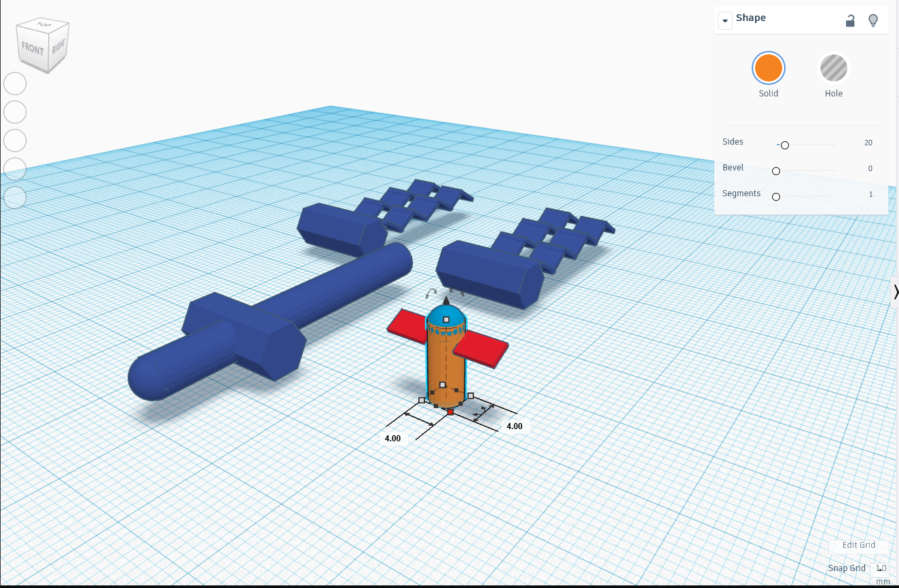The width and height of the screenshot is (899, 588).
Task: Click the Sides slider handle
Action: click(x=785, y=145)
